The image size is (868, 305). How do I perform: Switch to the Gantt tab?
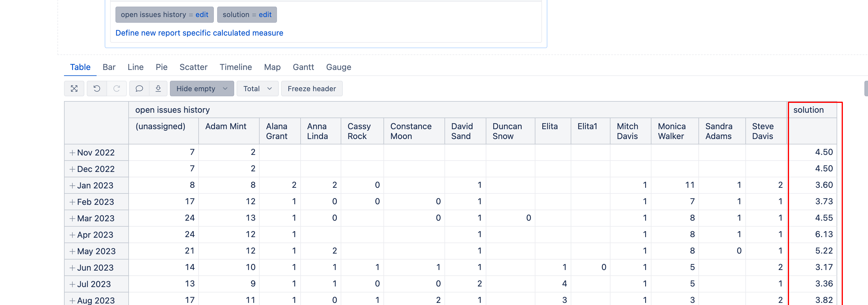(x=303, y=67)
